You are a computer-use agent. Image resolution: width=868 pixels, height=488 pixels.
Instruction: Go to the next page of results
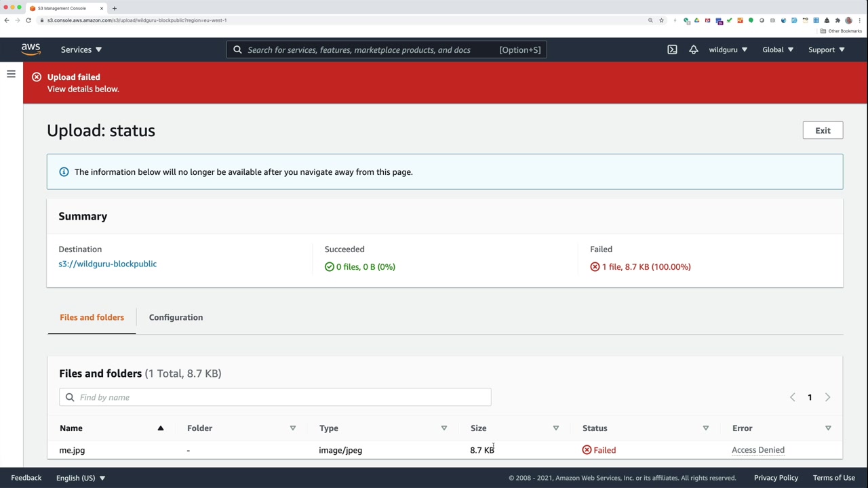827,397
